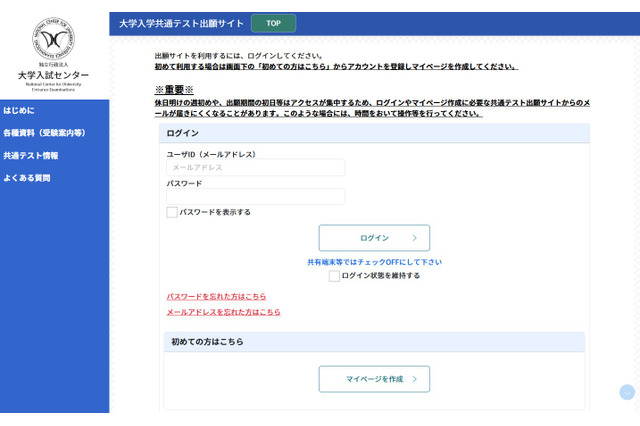The width and height of the screenshot is (640, 426).
Task: Open よくある質問 sidebar item
Action: 27,178
